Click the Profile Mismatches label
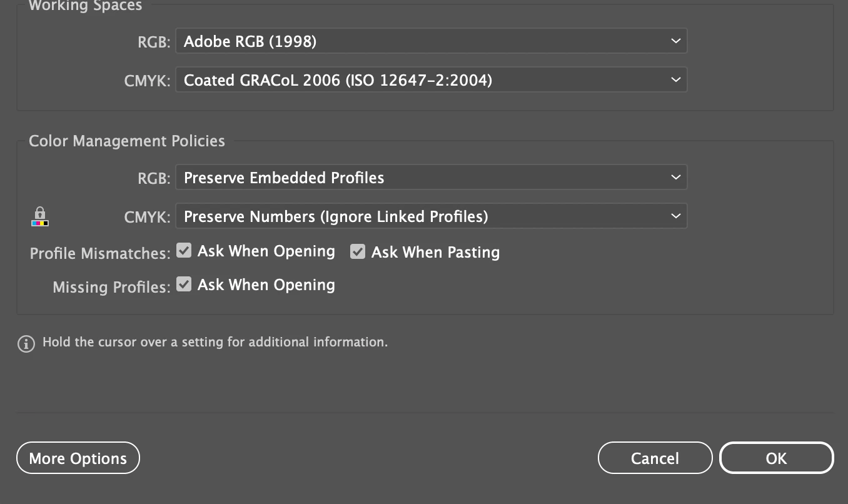Screen dimensions: 848x504 pos(100,254)
